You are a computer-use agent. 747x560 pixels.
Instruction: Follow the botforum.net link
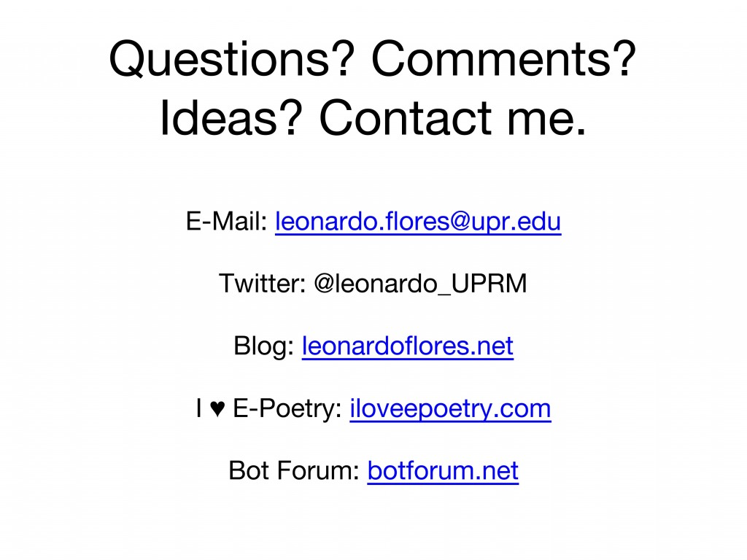tap(443, 471)
